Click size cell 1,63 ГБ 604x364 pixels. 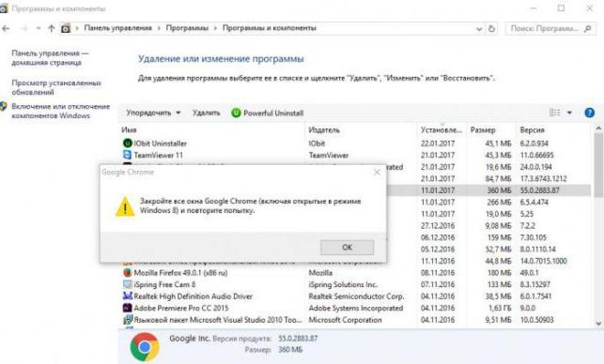click(500, 309)
